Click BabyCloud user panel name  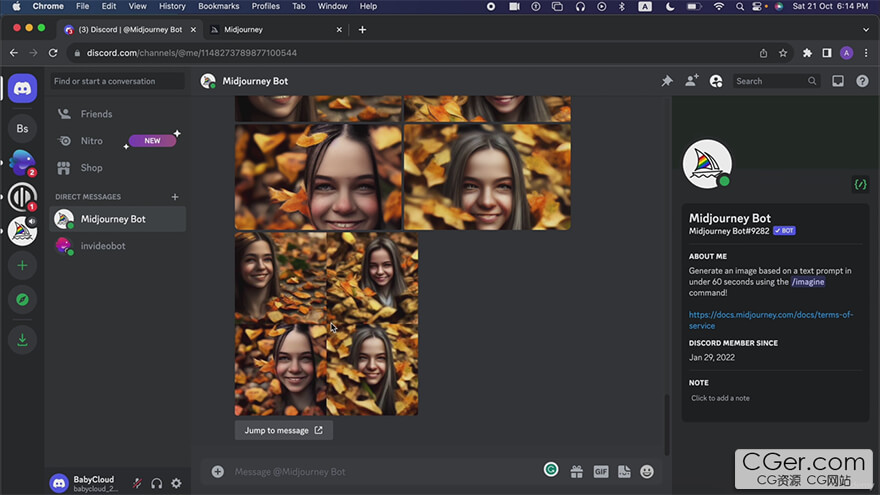coord(94,479)
